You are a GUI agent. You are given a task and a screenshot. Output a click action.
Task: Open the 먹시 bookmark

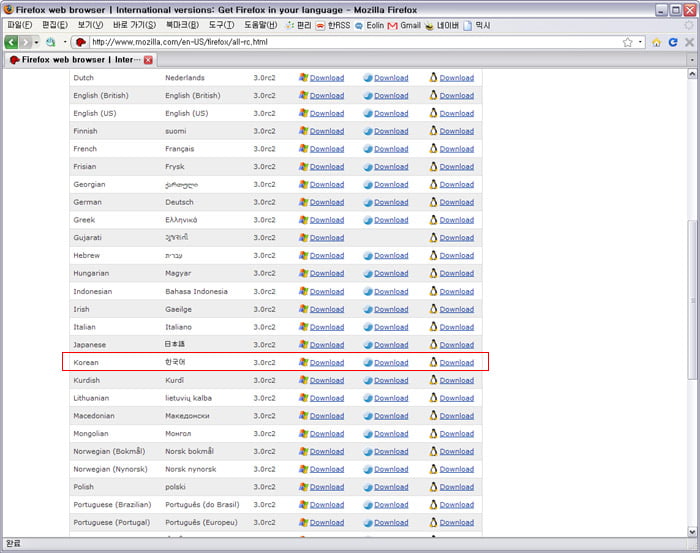(x=477, y=26)
